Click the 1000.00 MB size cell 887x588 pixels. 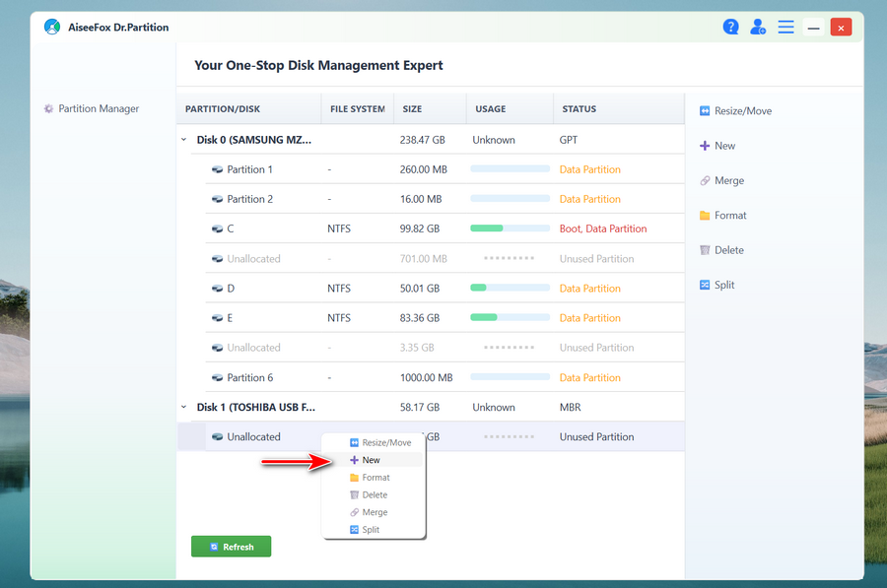click(x=426, y=377)
